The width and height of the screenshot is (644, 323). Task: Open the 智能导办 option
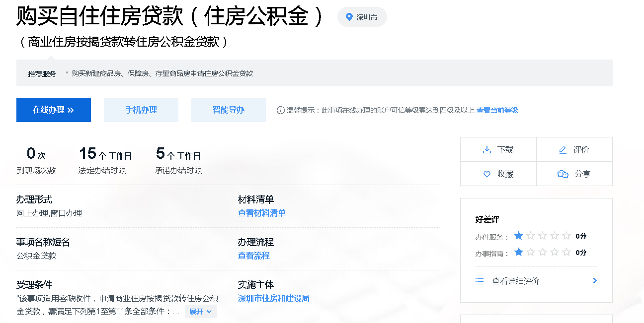228,110
